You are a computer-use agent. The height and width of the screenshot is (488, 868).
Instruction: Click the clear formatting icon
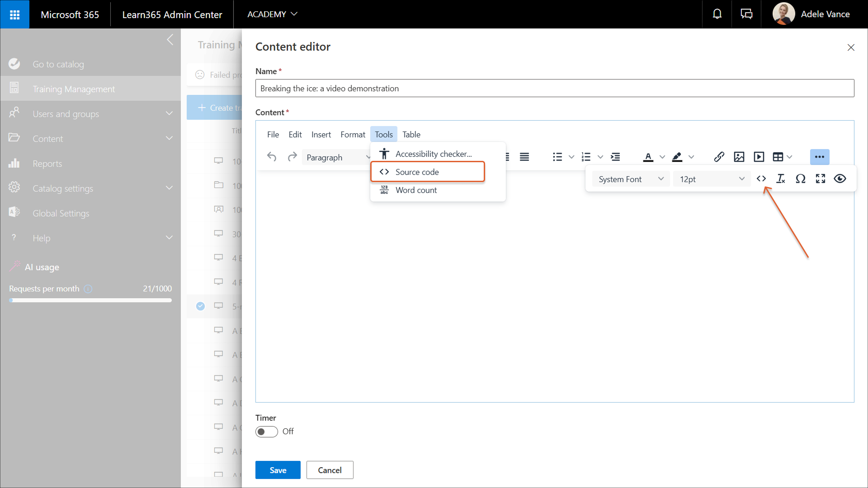(x=781, y=179)
